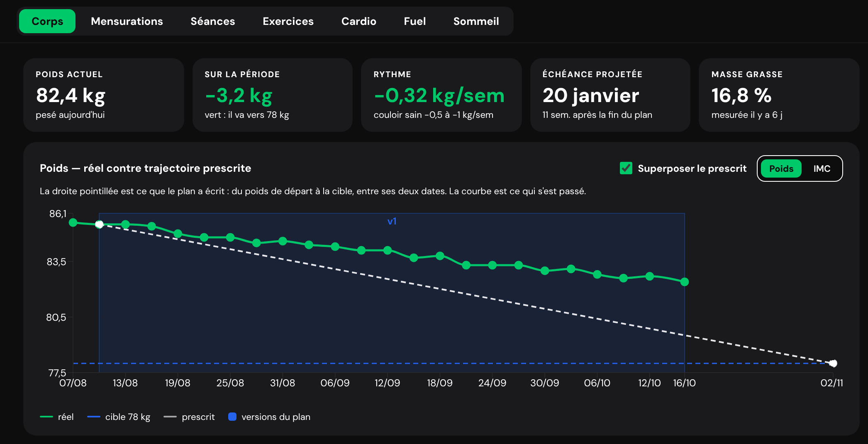Screen dimensions: 868x444
Task: Click the blue cible legend line swatch
Action: (x=94, y=417)
